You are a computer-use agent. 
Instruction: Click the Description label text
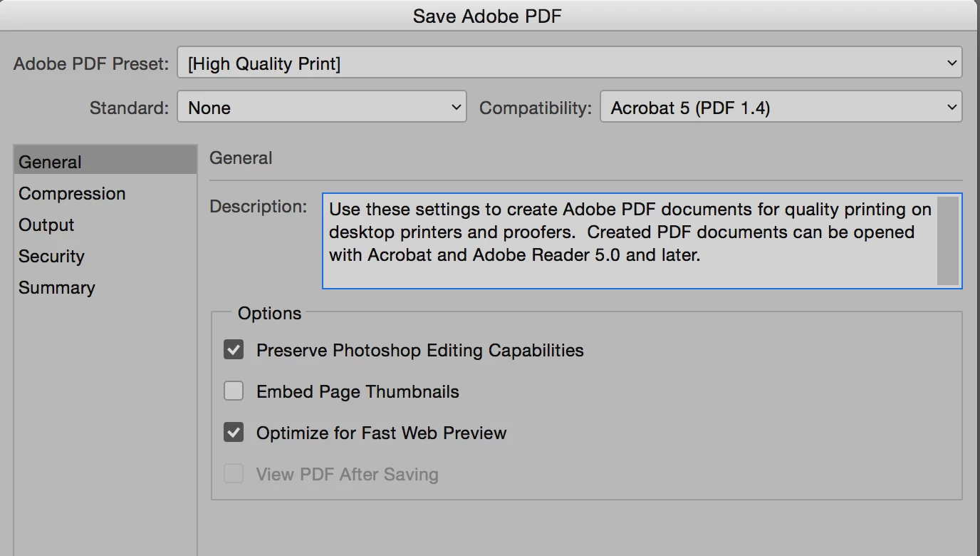click(258, 207)
